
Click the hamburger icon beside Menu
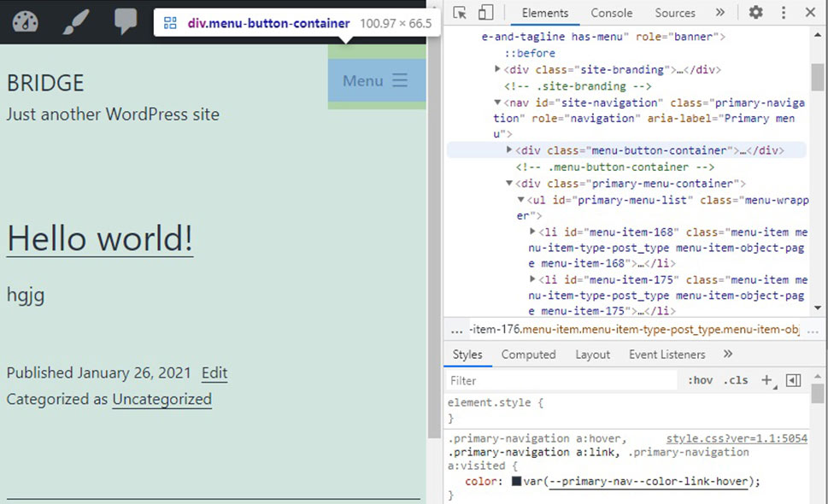(400, 80)
